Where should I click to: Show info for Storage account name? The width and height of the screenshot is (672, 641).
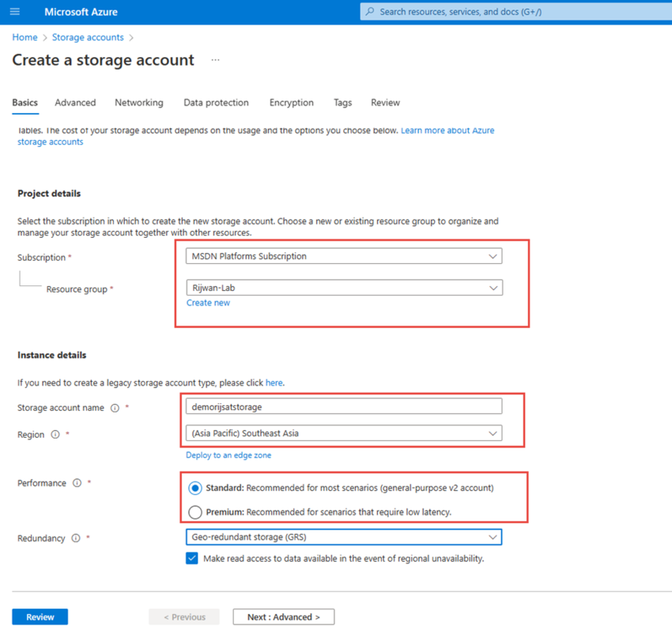115,408
